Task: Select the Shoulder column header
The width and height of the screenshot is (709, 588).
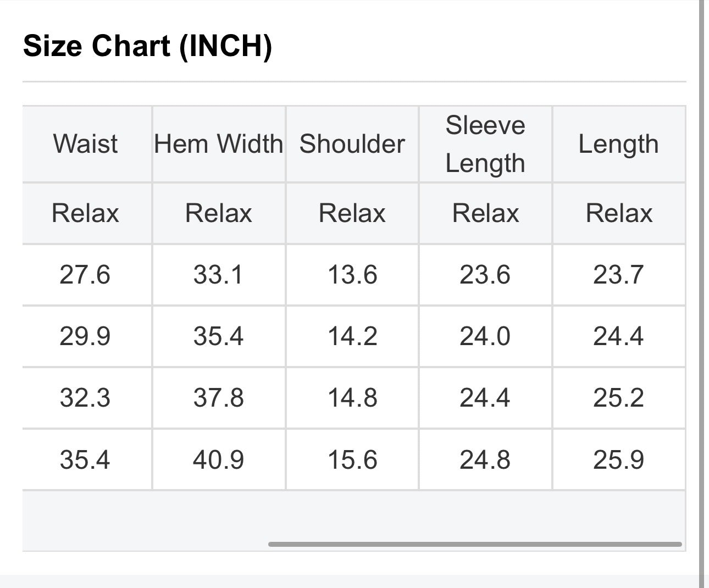Action: point(352,144)
